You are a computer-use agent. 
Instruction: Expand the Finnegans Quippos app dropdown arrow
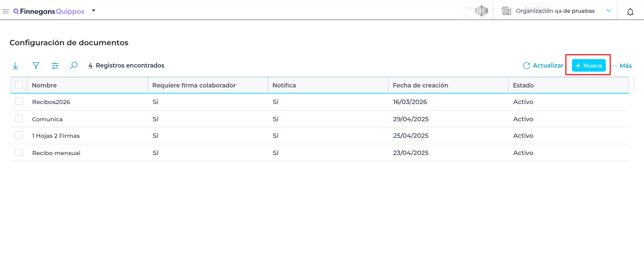pos(94,10)
